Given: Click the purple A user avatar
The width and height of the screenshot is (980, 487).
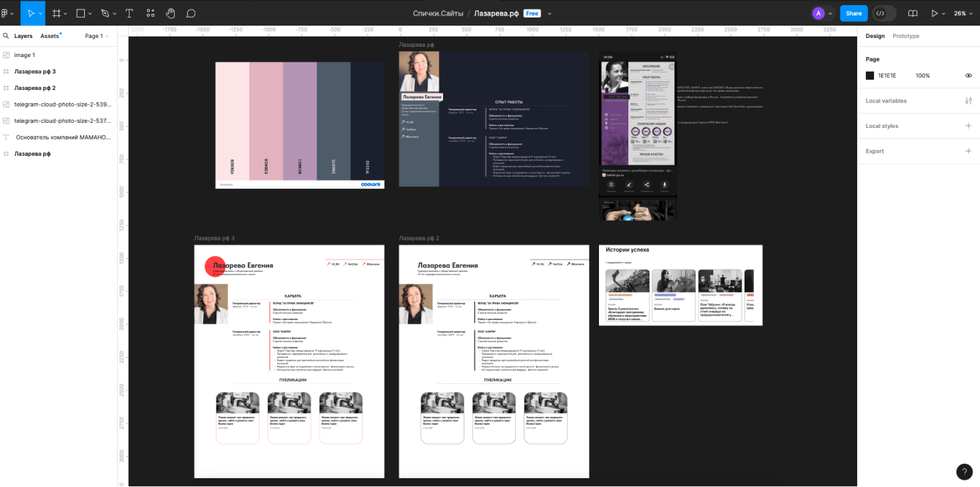Looking at the screenshot, I should pyautogui.click(x=818, y=13).
